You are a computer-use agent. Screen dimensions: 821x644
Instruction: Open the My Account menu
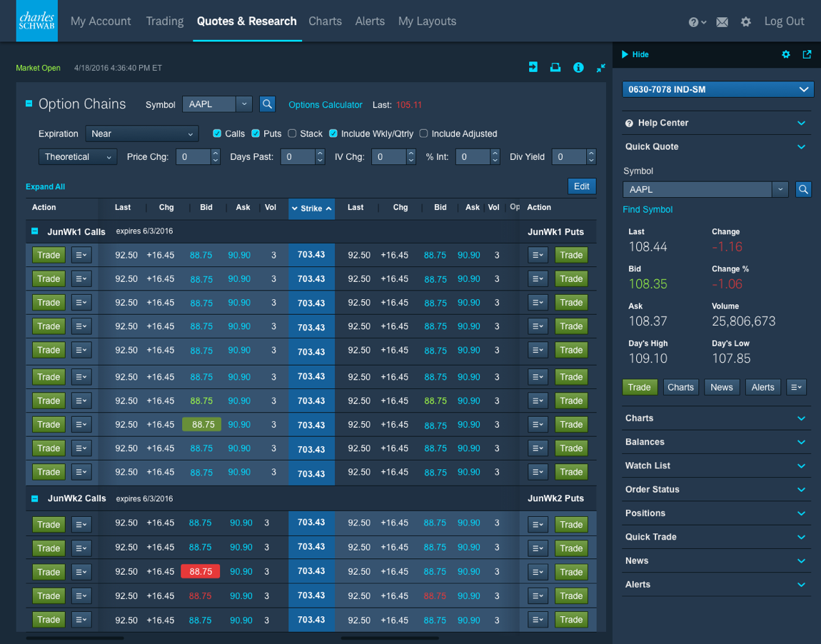(101, 21)
